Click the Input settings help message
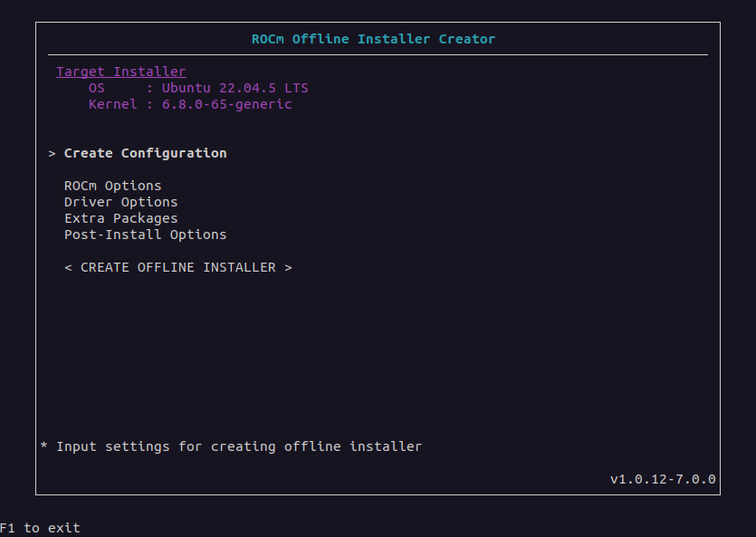 click(x=239, y=446)
